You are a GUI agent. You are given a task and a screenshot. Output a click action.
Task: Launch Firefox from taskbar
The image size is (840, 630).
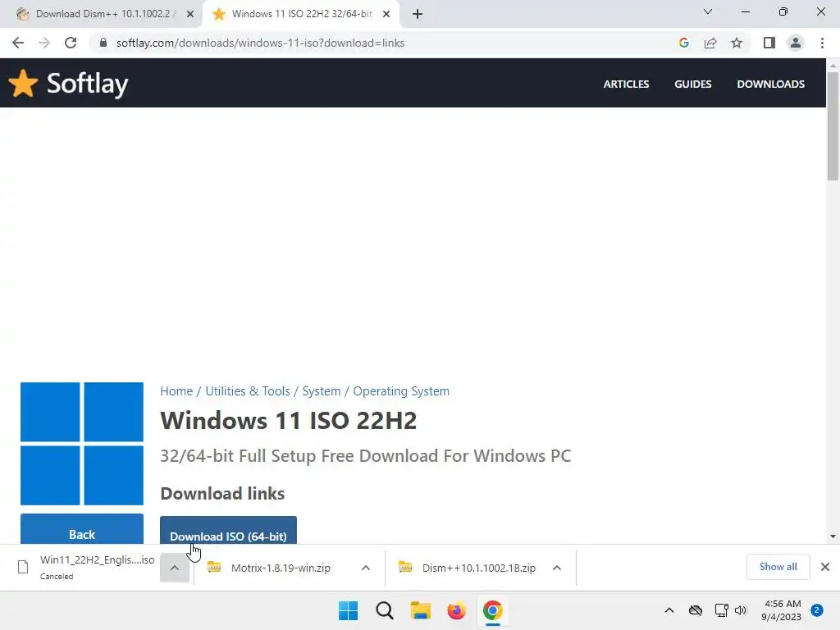[456, 610]
